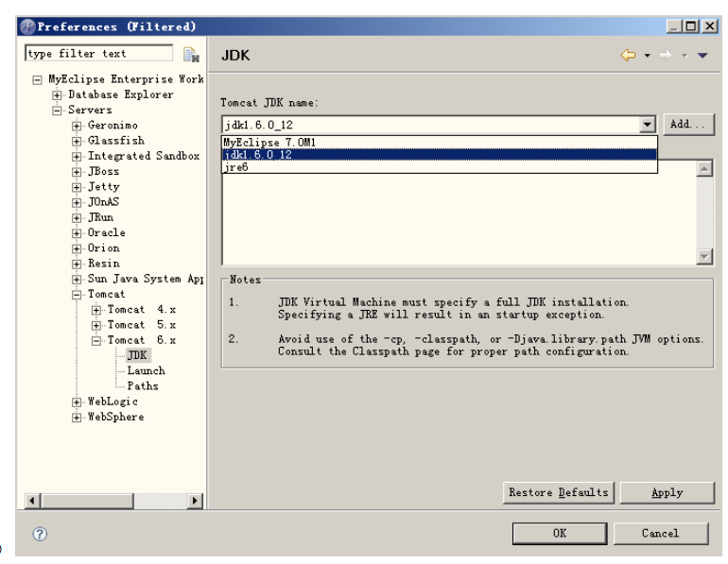The image size is (728, 564).
Task: Click Restore Defaults button
Action: tap(559, 492)
